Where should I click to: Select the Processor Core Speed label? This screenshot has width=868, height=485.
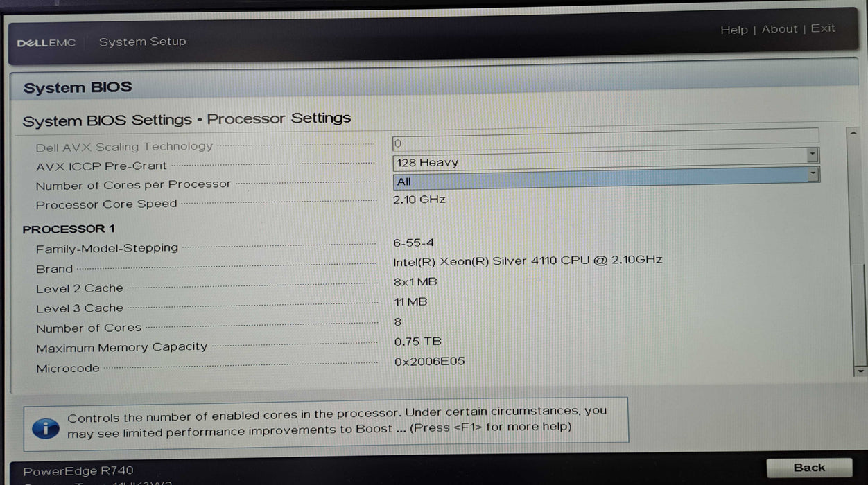[106, 204]
